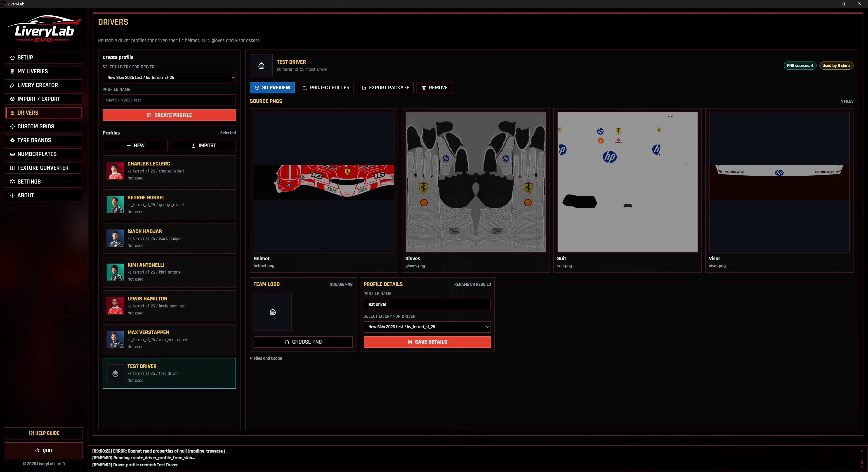Image resolution: width=868 pixels, height=472 pixels.
Task: Click the helmet placeholder in Team Logo box
Action: click(x=273, y=312)
